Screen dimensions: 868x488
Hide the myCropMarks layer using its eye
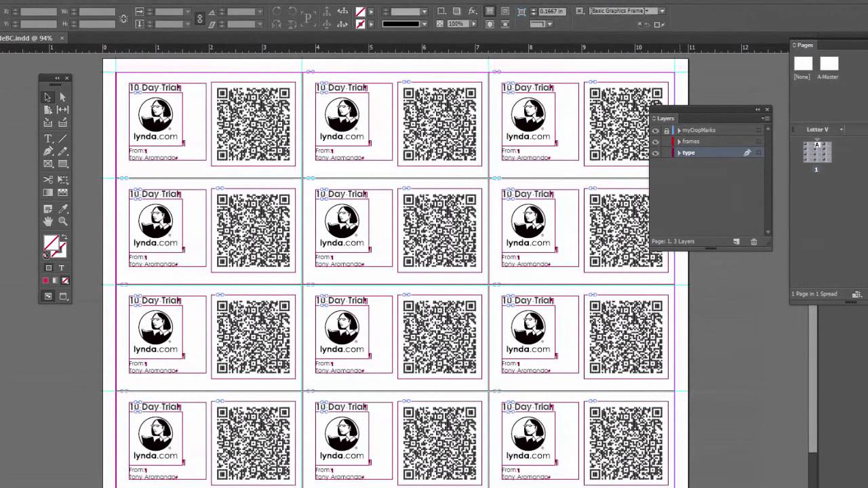click(655, 130)
